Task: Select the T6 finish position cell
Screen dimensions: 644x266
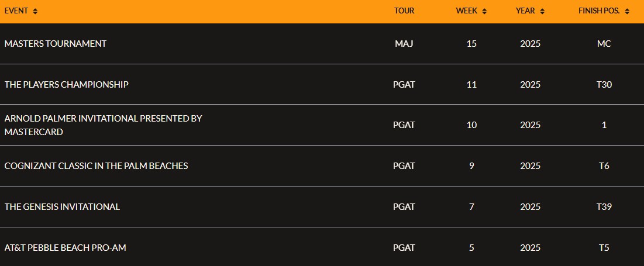Action: click(x=604, y=166)
